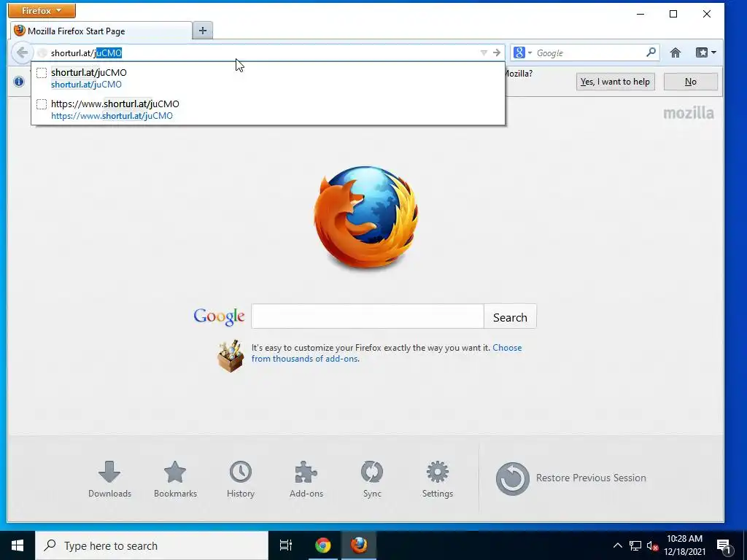Click the magnifier icon in search bar
This screenshot has height=560, width=747.
point(651,52)
